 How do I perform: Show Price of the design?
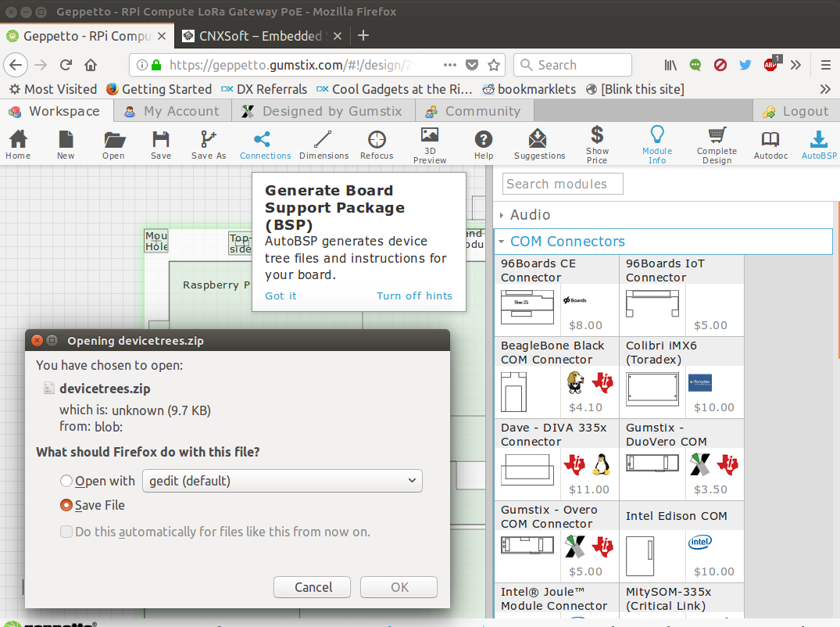click(597, 145)
